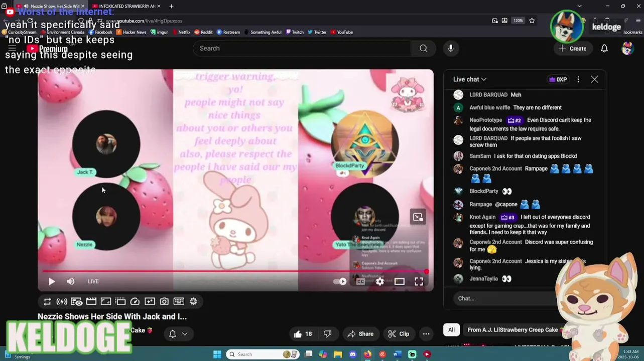The height and width of the screenshot is (361, 644).
Task: Open the YouTube notifications bell
Action: click(x=604, y=49)
